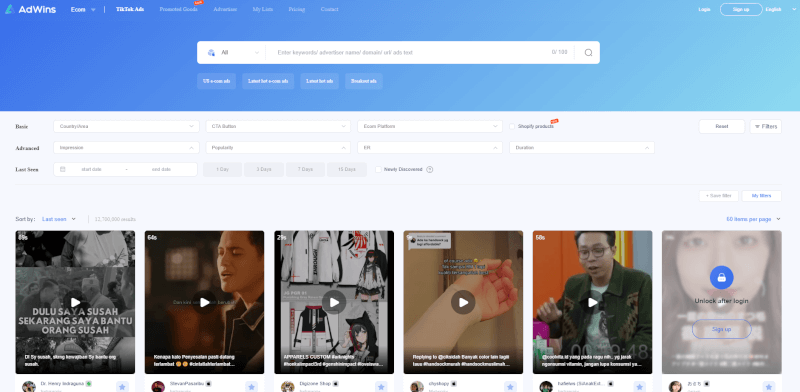Open the CTA Button dropdown
The image size is (800, 392).
click(278, 126)
